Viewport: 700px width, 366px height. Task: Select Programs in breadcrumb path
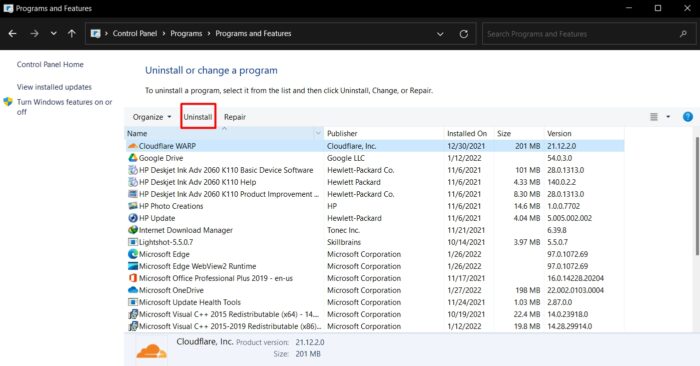(186, 33)
